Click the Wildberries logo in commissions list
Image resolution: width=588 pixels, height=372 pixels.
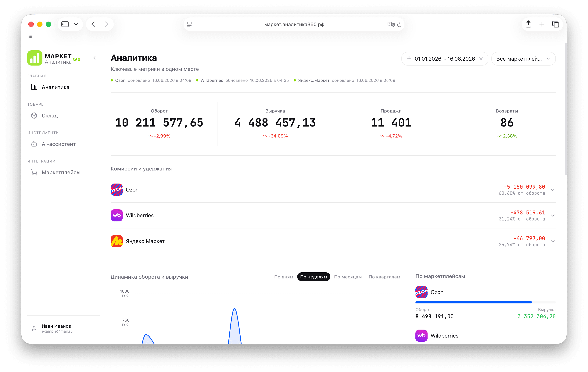pos(117,215)
